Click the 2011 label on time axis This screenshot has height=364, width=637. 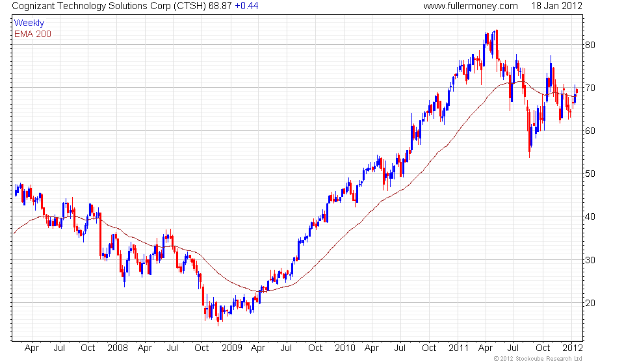(x=459, y=348)
